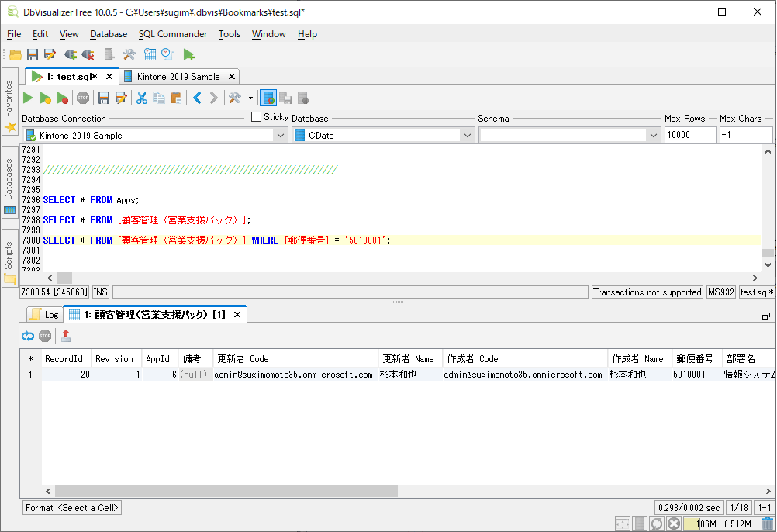The height and width of the screenshot is (532, 777).
Task: Click Save As pencil icon in main toolbar
Action: tap(50, 54)
